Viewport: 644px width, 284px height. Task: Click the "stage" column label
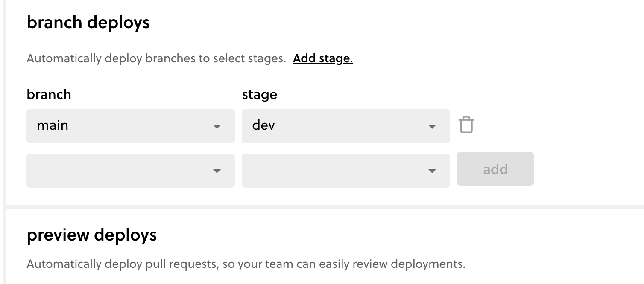[x=259, y=94]
